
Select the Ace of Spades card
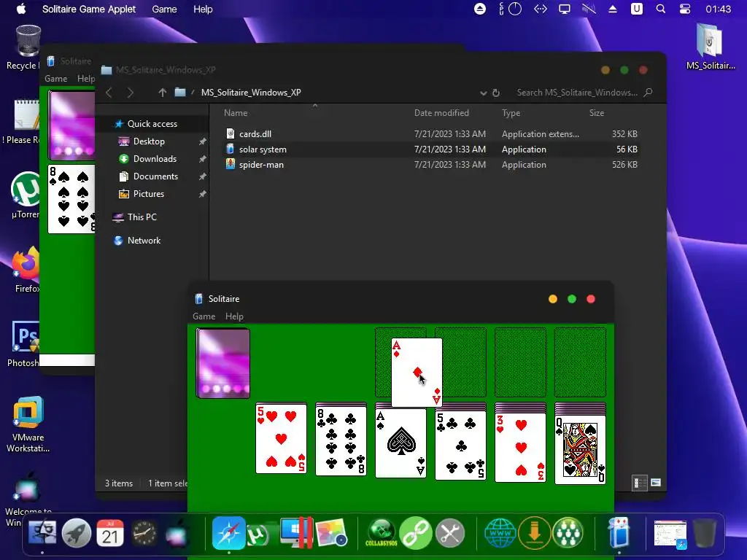coord(400,443)
